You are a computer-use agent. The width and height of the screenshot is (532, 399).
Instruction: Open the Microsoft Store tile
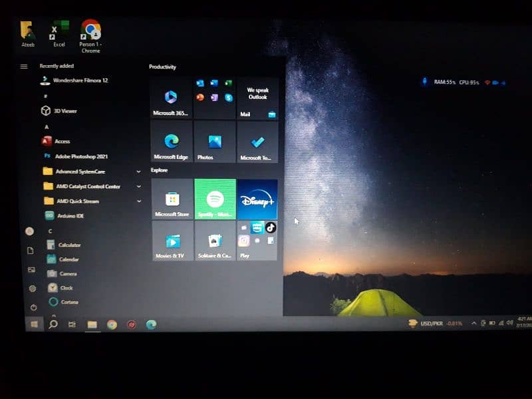(x=172, y=199)
